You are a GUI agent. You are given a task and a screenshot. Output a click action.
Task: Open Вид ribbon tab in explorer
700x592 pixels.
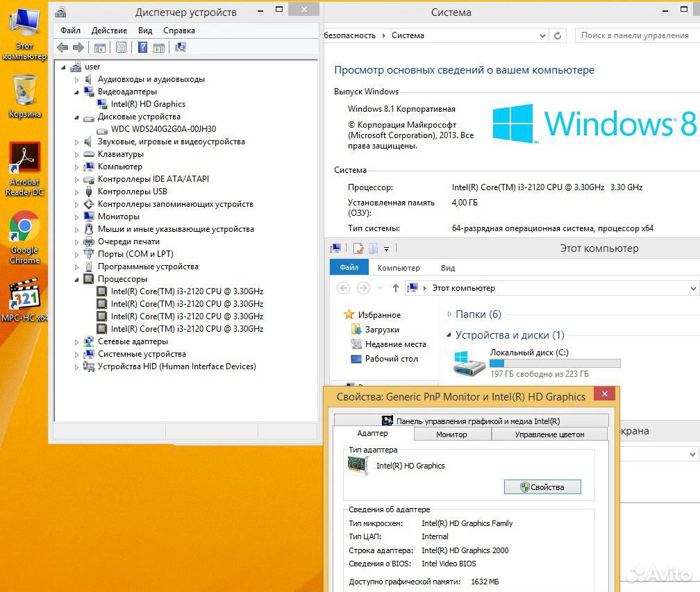(x=448, y=268)
